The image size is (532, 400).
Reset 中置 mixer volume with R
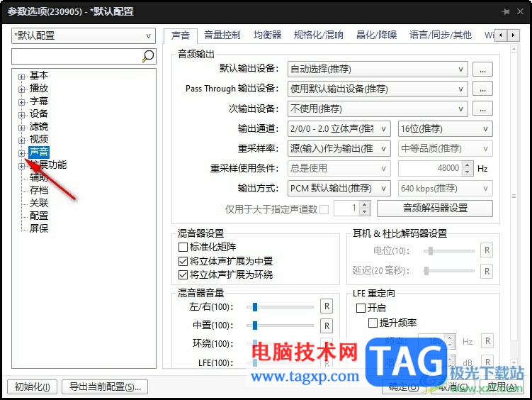[x=327, y=326]
